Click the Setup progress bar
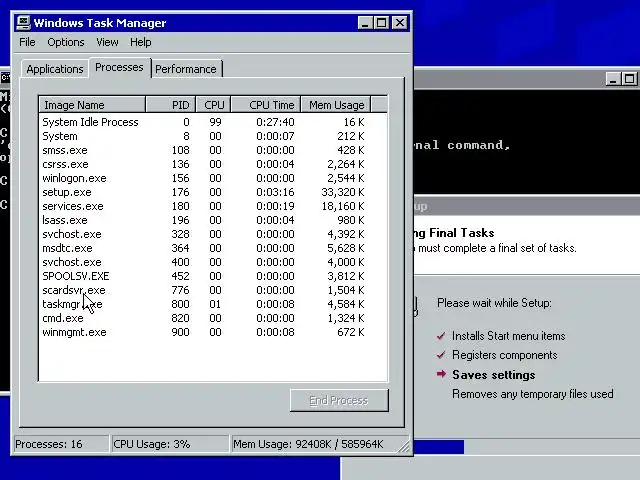Image resolution: width=640 pixels, height=480 pixels. [527, 447]
